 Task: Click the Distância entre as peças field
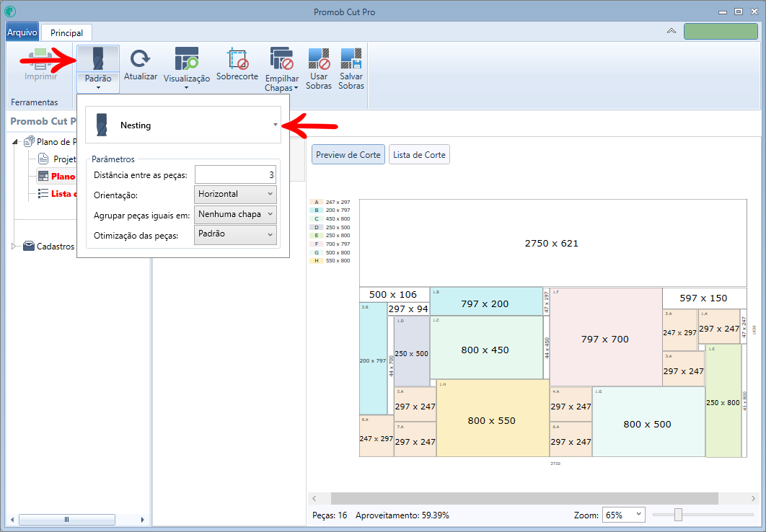pos(235,174)
